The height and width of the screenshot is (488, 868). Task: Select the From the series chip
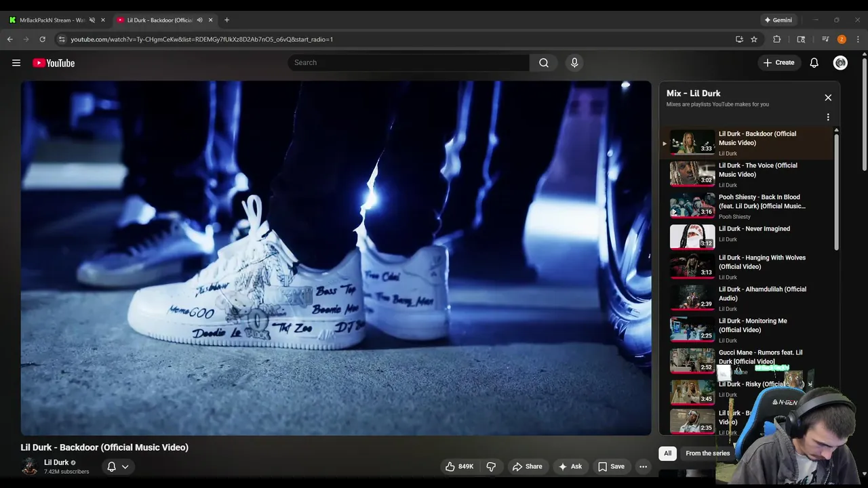pyautogui.click(x=707, y=453)
